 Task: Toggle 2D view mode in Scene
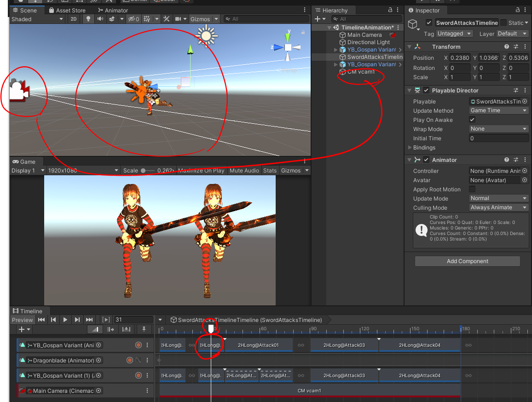click(74, 19)
